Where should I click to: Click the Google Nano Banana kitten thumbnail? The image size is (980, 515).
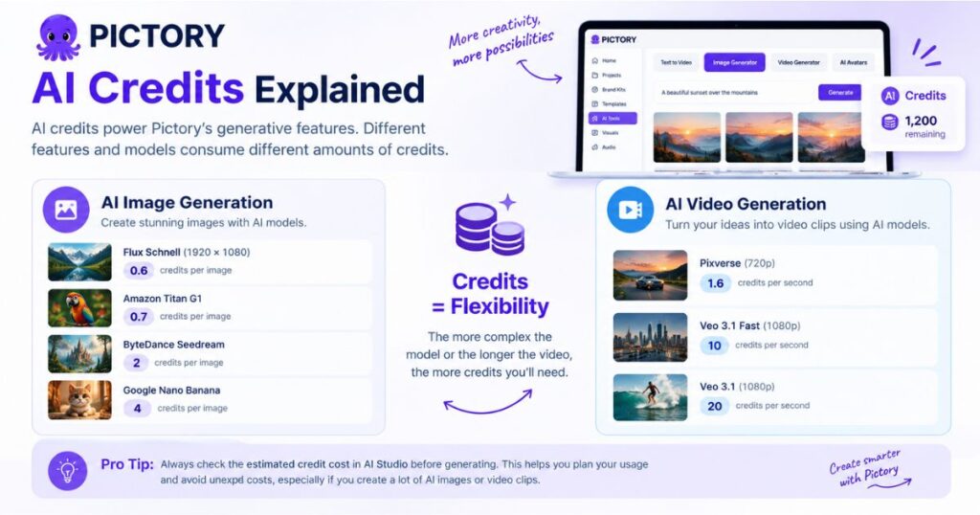tap(79, 399)
